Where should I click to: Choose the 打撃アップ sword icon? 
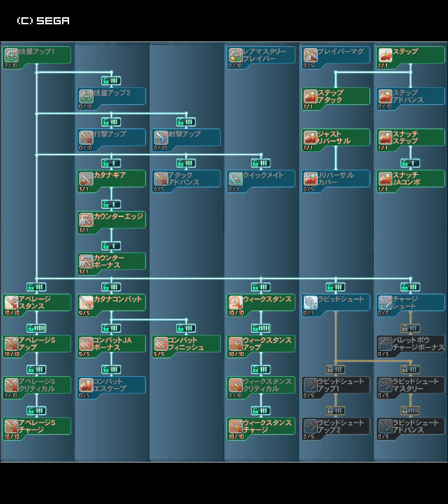86,137
